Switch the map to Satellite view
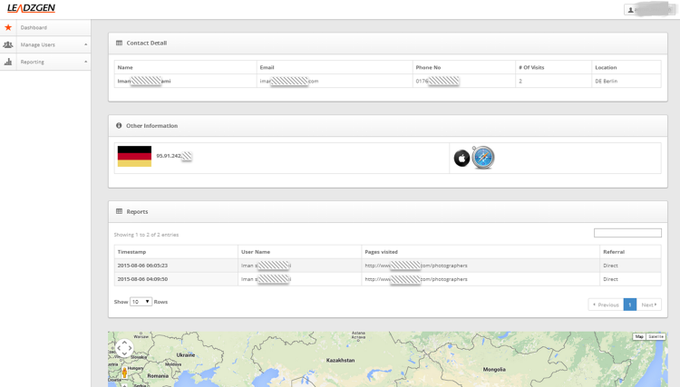Image resolution: width=680 pixels, height=387 pixels. 656,337
